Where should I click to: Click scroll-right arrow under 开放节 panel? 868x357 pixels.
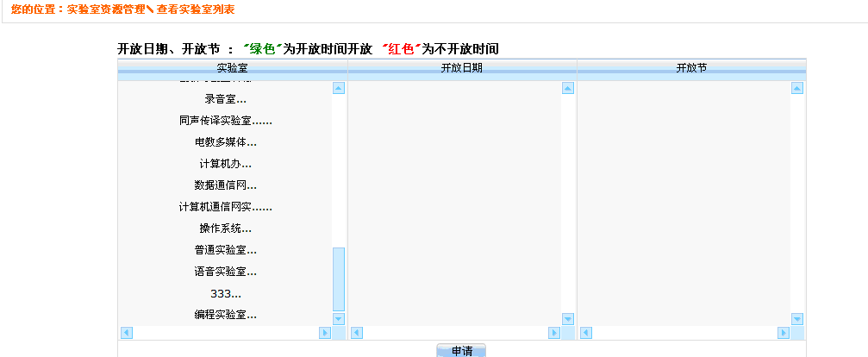(784, 333)
